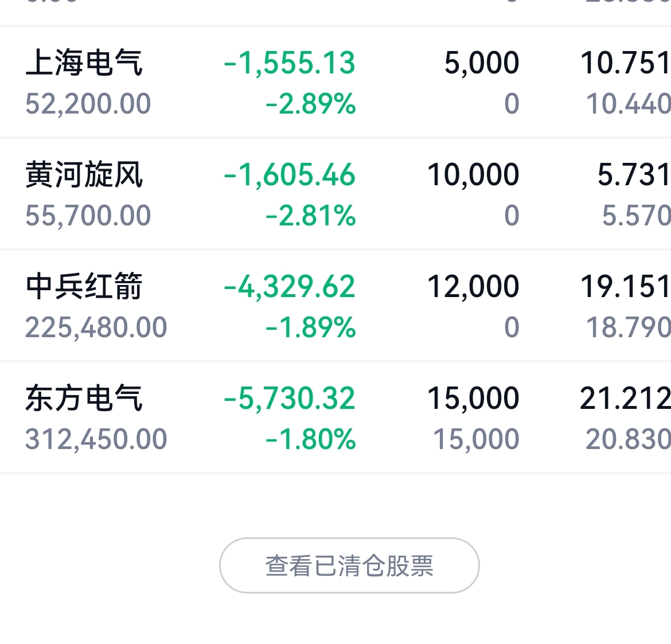
Task: Open the 东方电气 stock holding
Action: coord(84,398)
